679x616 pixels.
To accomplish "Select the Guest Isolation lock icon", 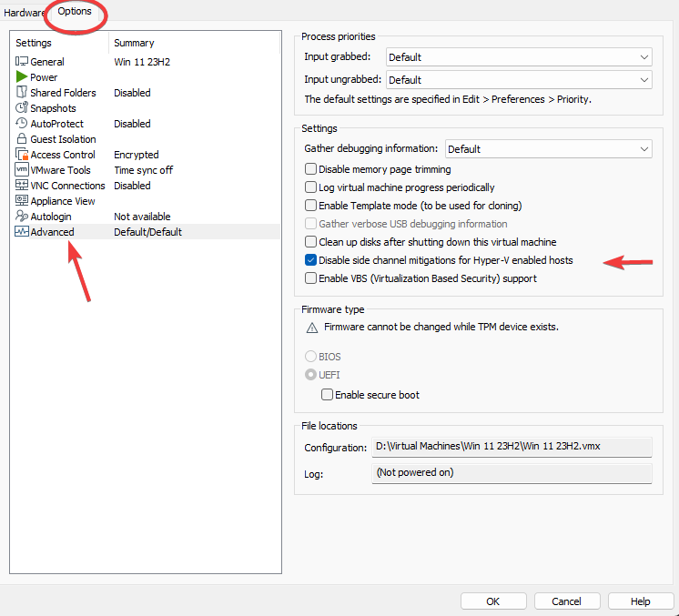I will point(22,139).
